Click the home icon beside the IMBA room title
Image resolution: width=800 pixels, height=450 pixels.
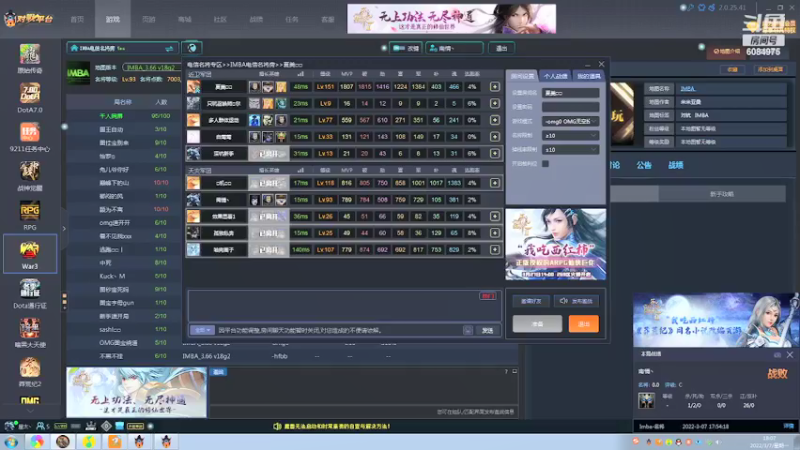[x=74, y=48]
